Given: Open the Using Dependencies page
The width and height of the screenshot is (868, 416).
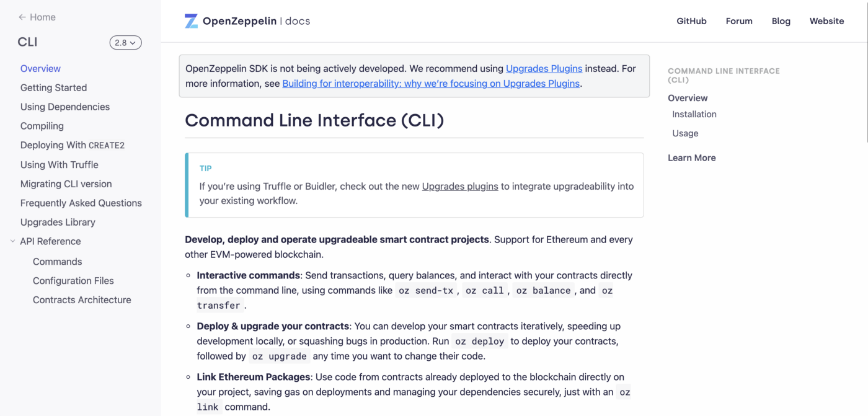Looking at the screenshot, I should tap(64, 107).
